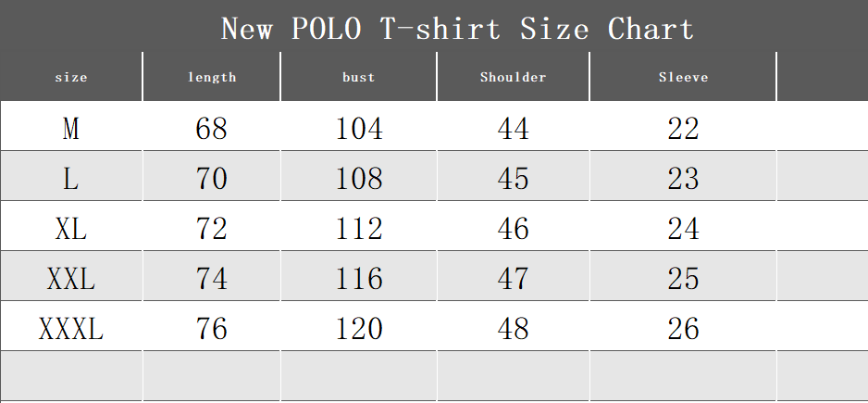Click bust value 112 in XL row

coord(359,228)
